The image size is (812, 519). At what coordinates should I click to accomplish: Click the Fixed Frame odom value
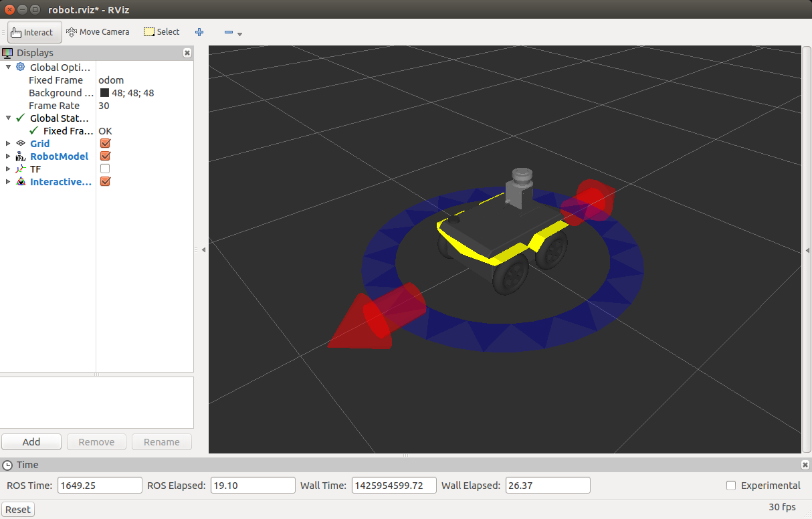[111, 80]
